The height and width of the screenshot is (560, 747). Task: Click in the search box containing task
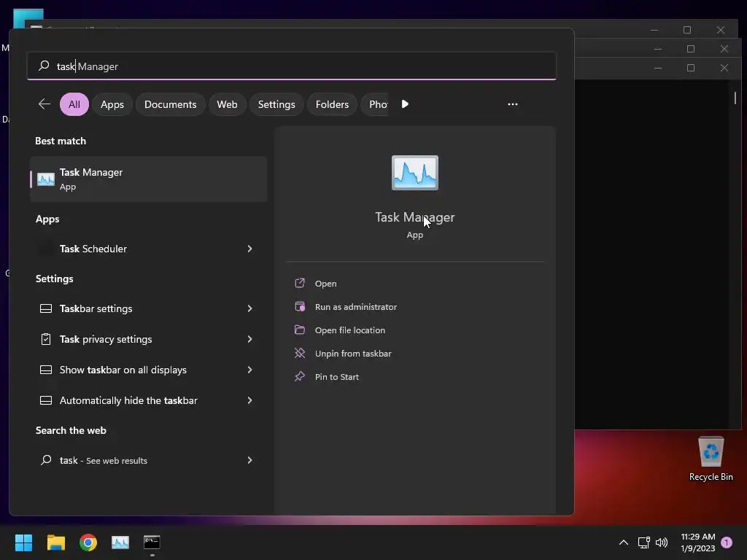(x=292, y=66)
